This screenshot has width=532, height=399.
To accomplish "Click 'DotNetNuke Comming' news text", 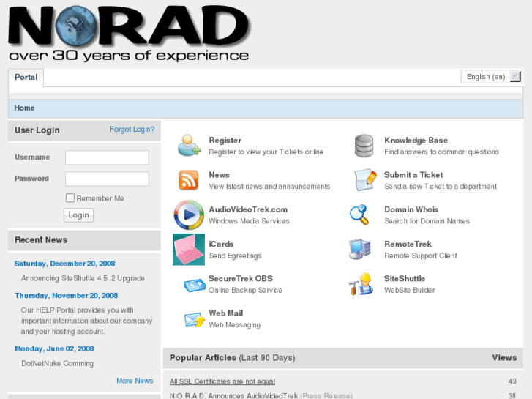I will (x=57, y=363).
